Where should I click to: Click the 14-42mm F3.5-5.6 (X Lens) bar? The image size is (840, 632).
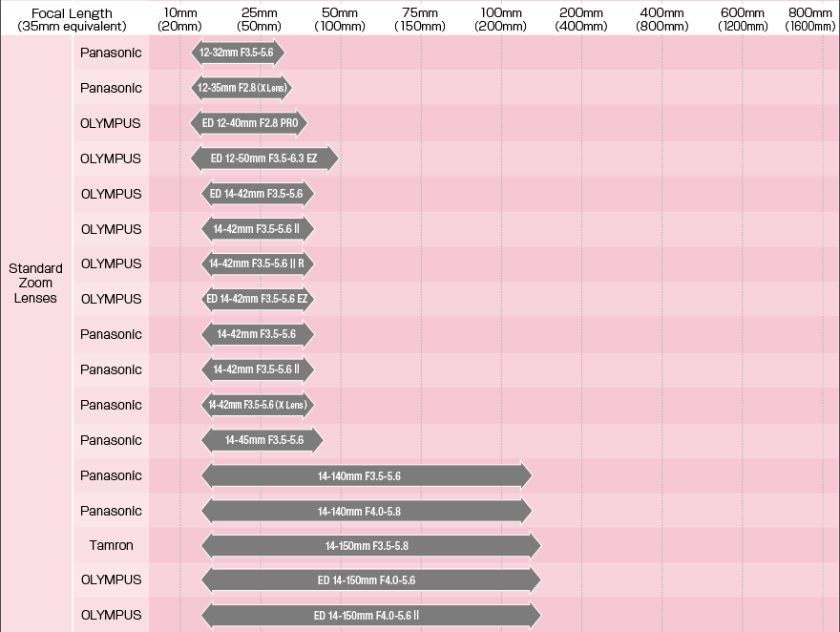click(257, 405)
